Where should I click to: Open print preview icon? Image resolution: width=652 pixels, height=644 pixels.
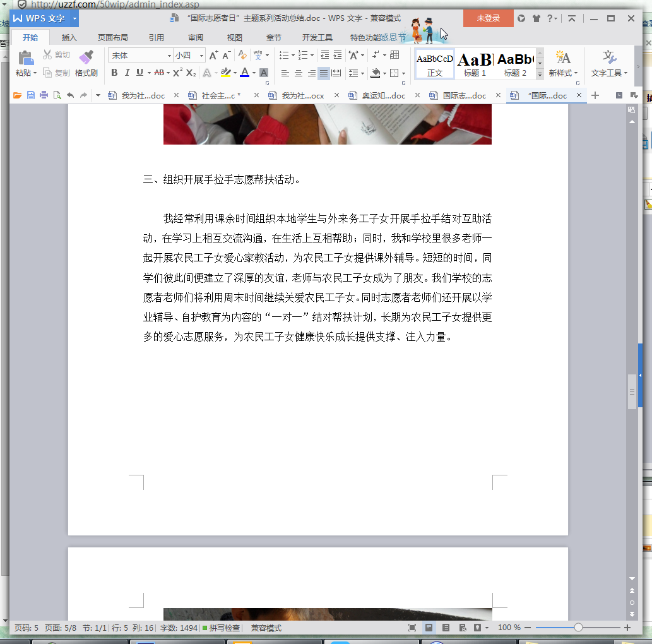(x=57, y=95)
